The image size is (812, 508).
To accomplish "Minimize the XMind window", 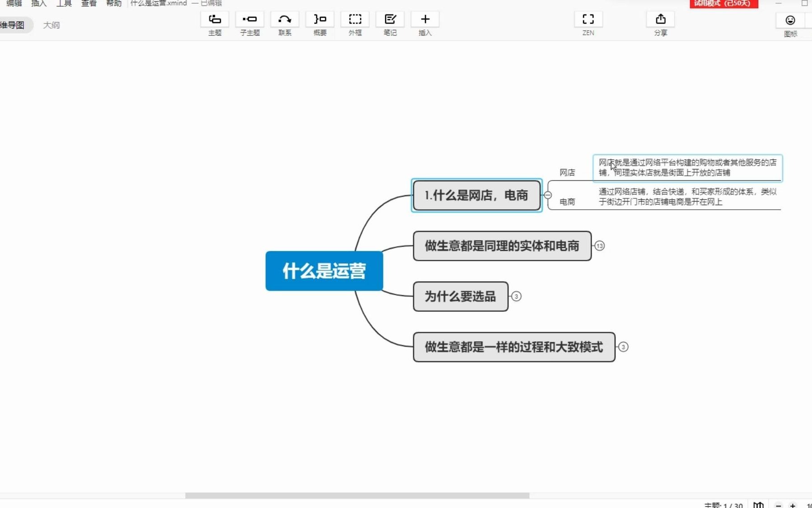I will [x=778, y=3].
